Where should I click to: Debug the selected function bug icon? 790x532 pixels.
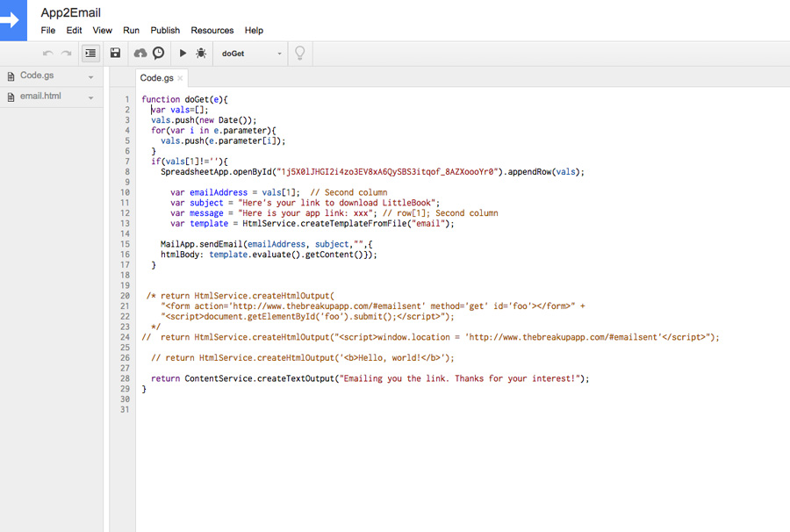tap(201, 53)
